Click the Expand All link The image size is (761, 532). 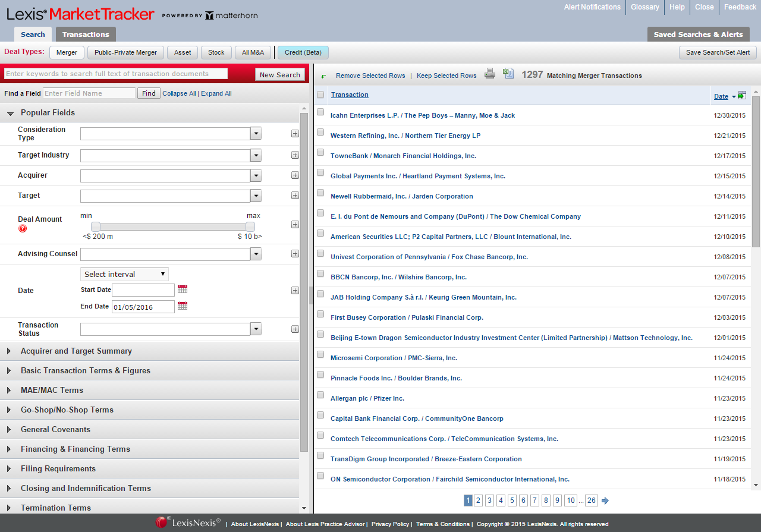(216, 93)
